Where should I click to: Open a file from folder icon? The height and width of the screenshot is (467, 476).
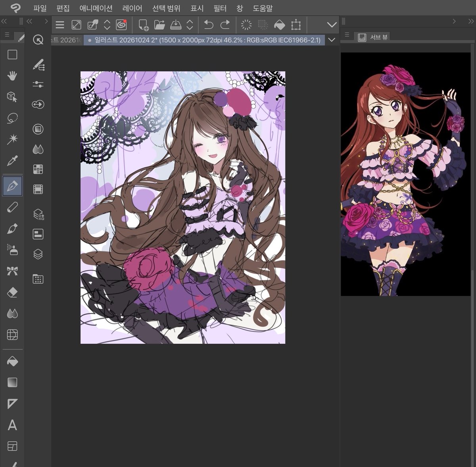coord(159,25)
